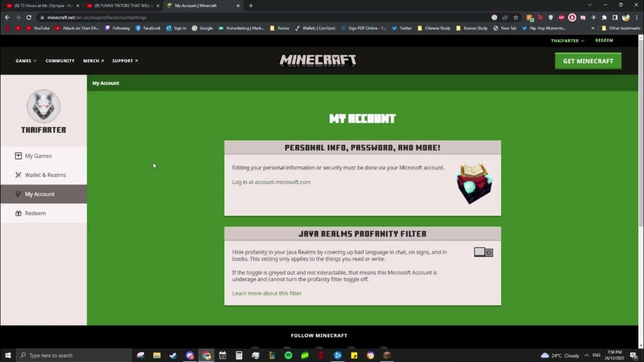The image size is (644, 362).
Task: Open the Wallets | CoinSpot bookmark
Action: pos(315,28)
